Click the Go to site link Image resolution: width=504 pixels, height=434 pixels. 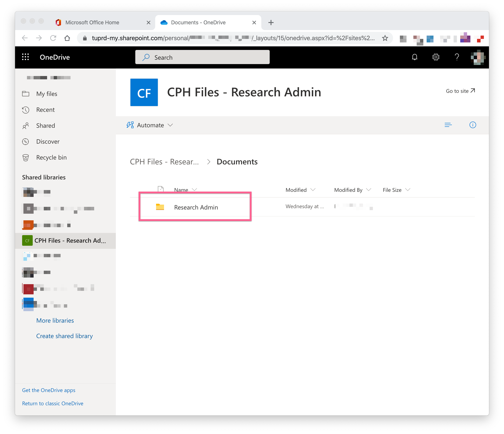460,91
